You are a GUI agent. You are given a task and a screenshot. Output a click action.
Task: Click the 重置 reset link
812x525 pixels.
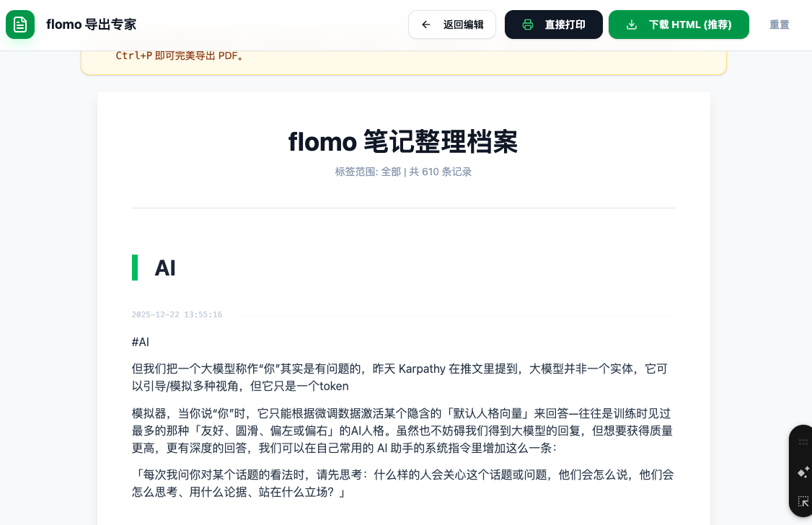point(779,25)
